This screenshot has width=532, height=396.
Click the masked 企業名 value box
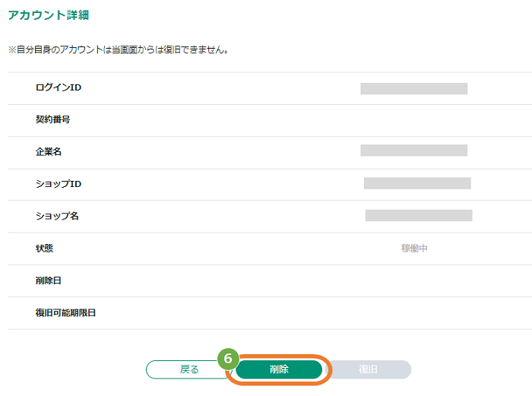tap(414, 150)
